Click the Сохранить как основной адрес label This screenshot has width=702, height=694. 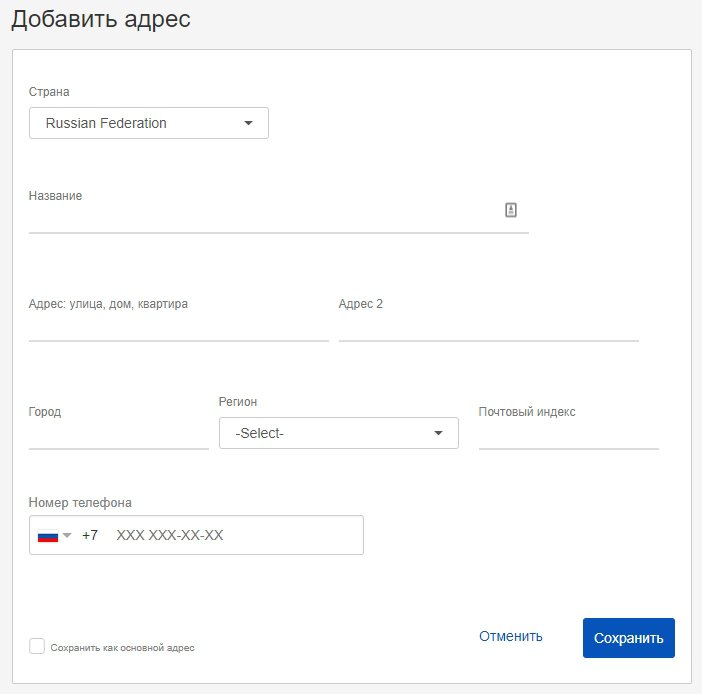pyautogui.click(x=122, y=647)
